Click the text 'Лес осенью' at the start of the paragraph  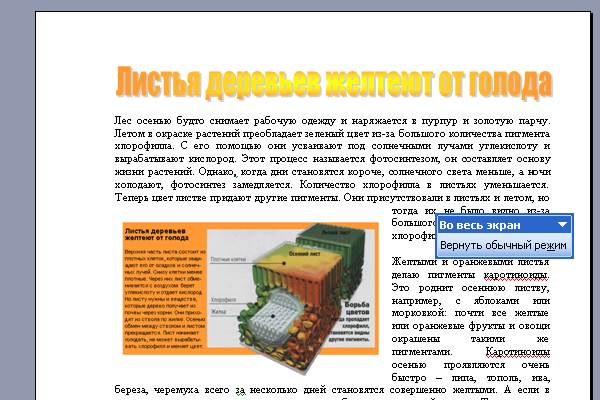pos(143,121)
